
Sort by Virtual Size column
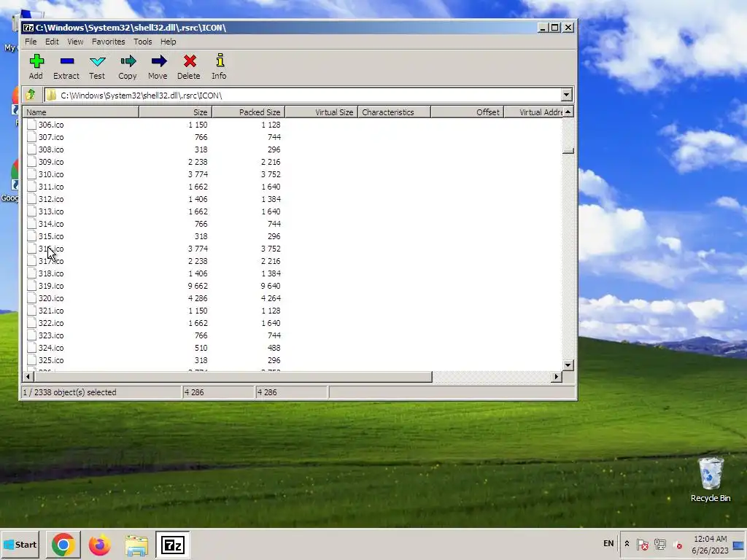click(x=321, y=112)
